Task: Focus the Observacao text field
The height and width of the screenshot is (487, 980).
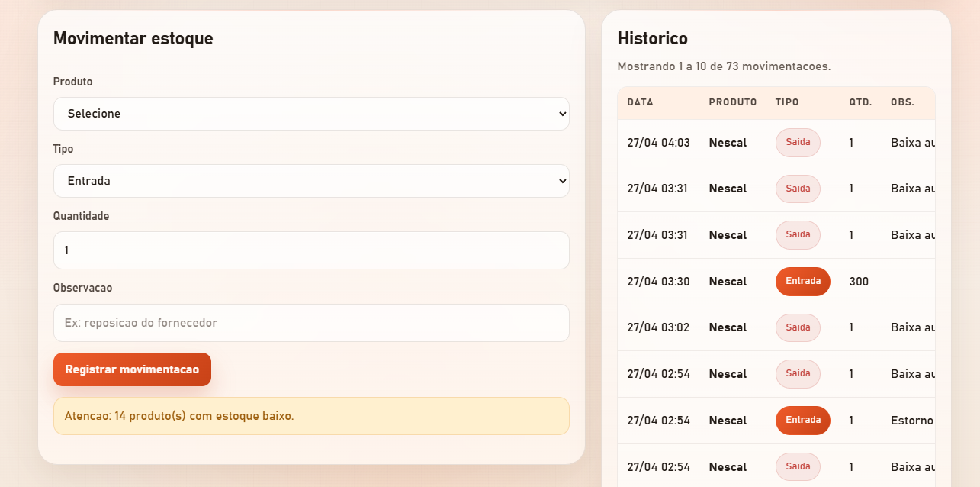Action: click(311, 323)
